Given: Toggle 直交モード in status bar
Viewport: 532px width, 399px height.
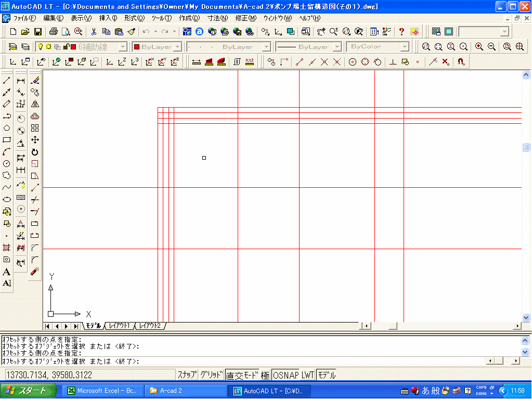Looking at the screenshot, I should tap(242, 375).
